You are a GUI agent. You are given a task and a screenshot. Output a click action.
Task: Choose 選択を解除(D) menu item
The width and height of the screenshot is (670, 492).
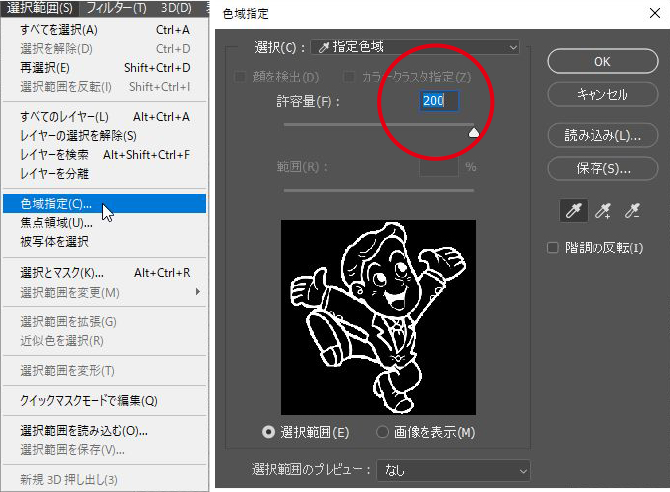(105, 49)
